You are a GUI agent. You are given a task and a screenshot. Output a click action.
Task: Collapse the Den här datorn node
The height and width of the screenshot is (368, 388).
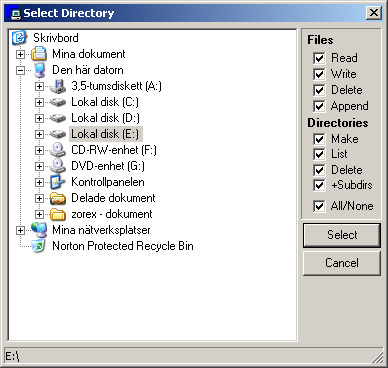20,70
